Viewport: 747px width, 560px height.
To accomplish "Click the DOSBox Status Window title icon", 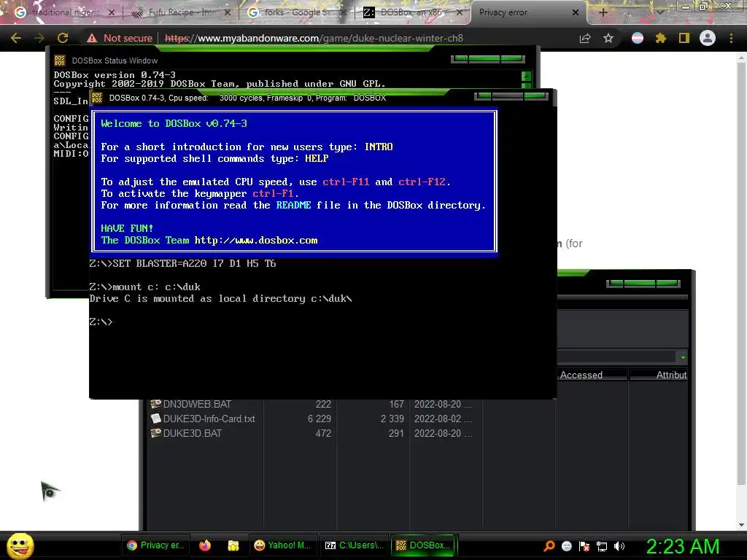I will coord(60,61).
